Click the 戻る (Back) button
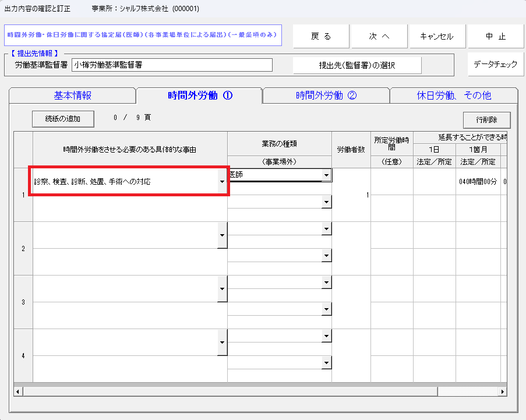The height and width of the screenshot is (420, 526). point(321,36)
